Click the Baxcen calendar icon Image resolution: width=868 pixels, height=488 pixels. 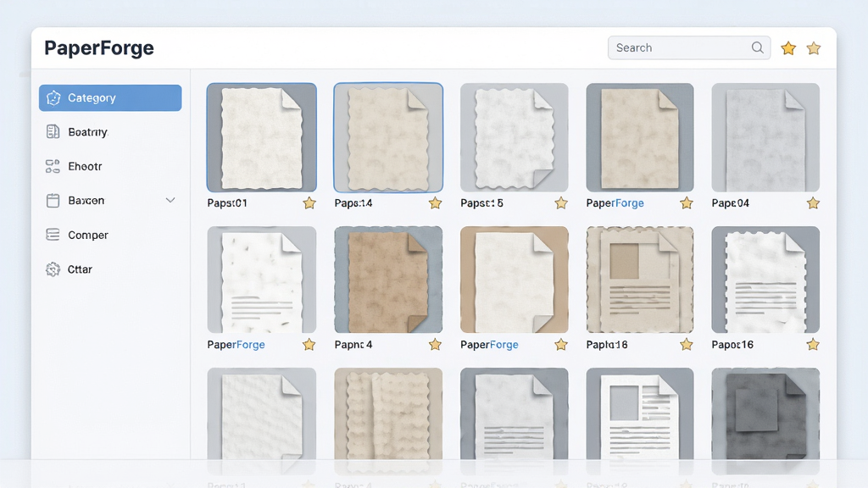(53, 200)
